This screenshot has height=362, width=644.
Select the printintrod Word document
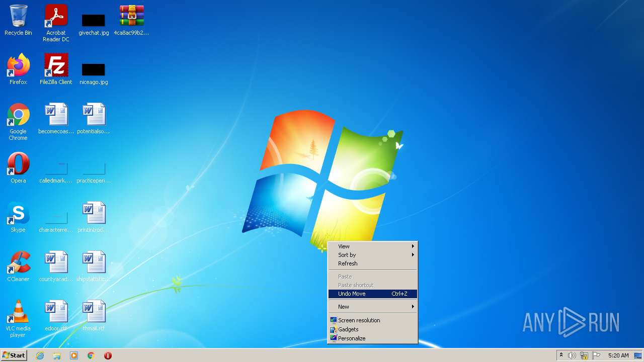94,217
